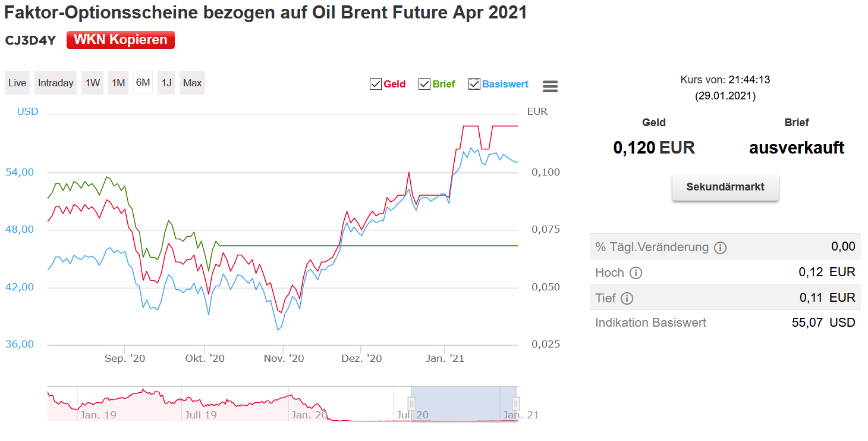868x441 pixels.
Task: Switch to 1J chart range
Action: pyautogui.click(x=166, y=83)
